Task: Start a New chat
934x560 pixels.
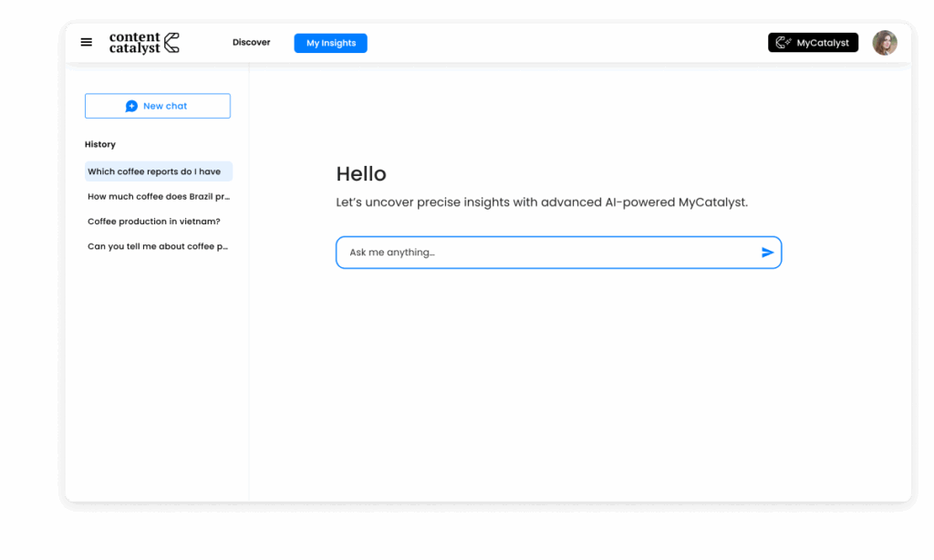Action: coord(158,106)
